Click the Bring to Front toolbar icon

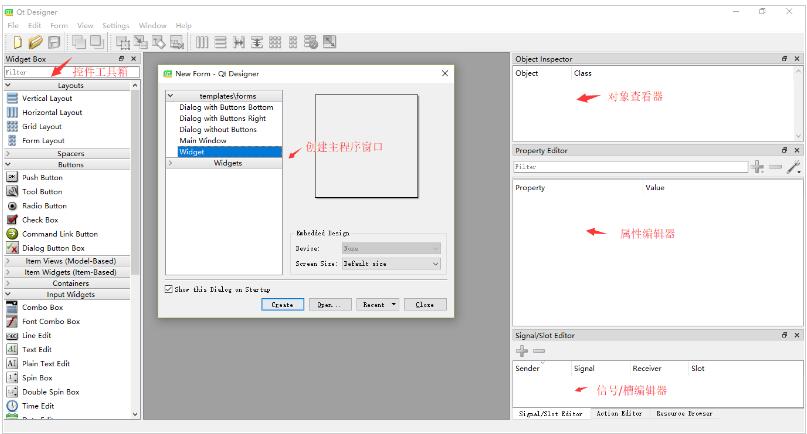(x=97, y=42)
